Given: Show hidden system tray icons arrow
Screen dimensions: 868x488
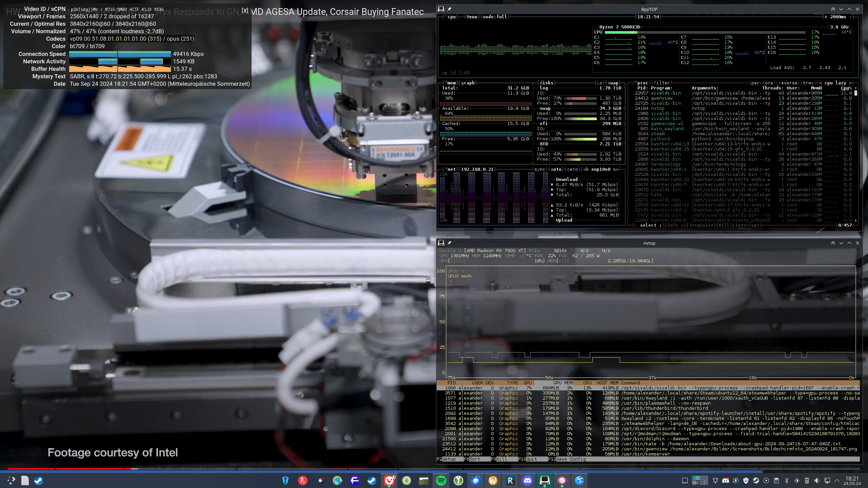Looking at the screenshot, I should click(837, 481).
